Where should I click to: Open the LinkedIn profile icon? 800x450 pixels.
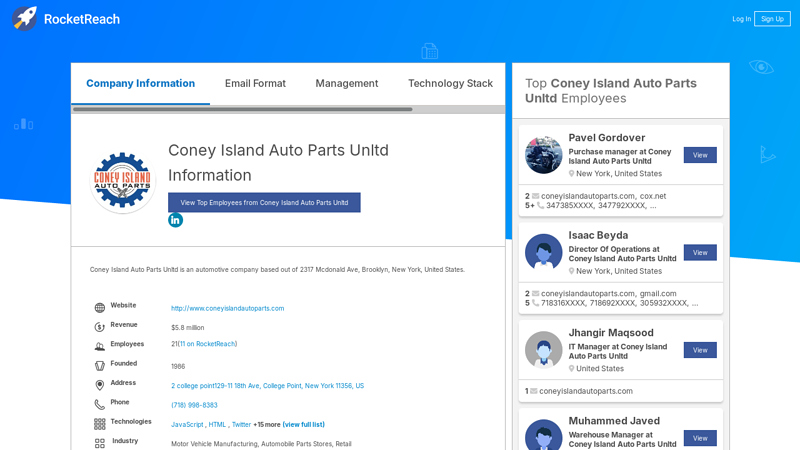(176, 220)
